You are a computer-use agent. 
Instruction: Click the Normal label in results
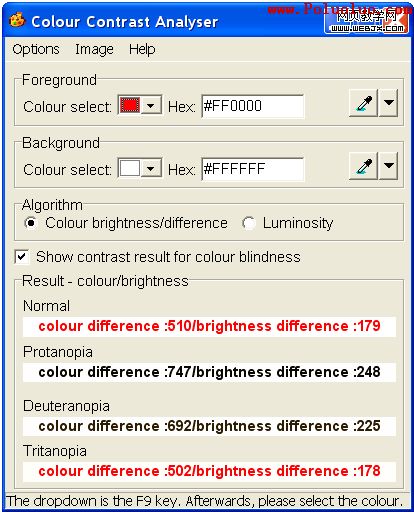coord(46,306)
